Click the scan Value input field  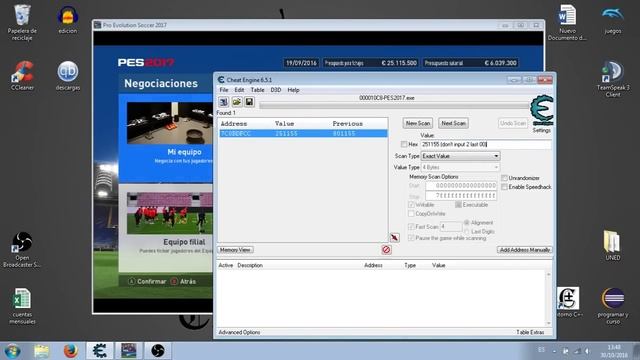[486, 144]
